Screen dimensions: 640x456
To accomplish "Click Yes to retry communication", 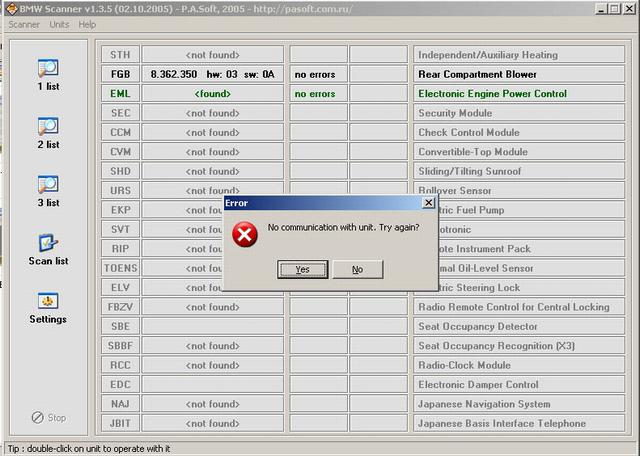I will [302, 269].
